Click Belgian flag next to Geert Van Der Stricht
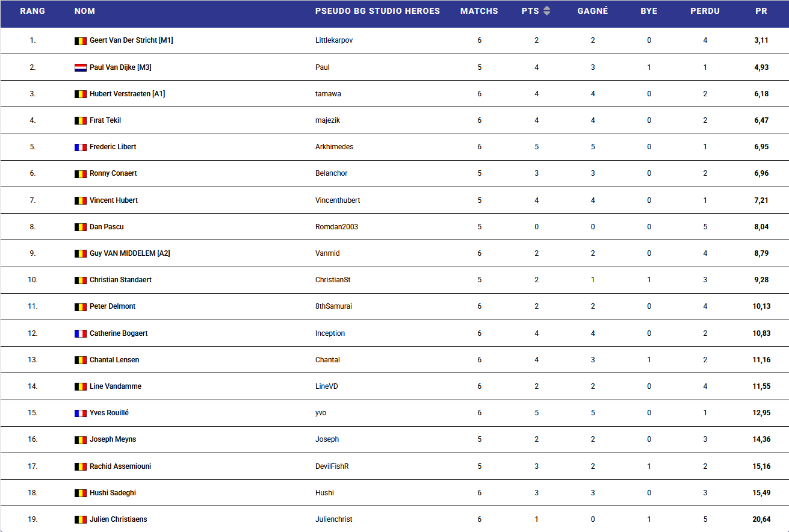The height and width of the screenshot is (532, 789). click(81, 41)
